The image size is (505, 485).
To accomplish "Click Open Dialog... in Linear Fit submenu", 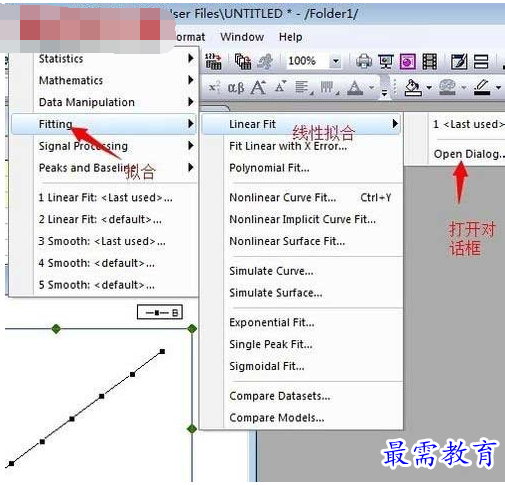I will coord(468,154).
